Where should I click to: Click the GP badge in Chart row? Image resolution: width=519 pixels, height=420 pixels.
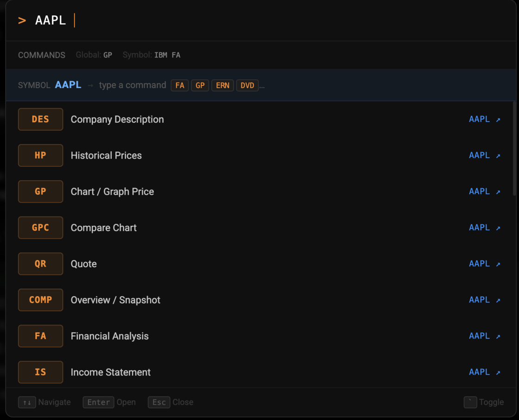[40, 191]
